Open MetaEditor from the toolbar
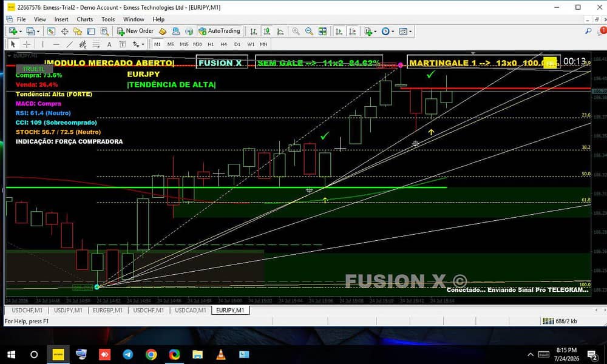Viewport: 607px width, 364px height. 163,32
